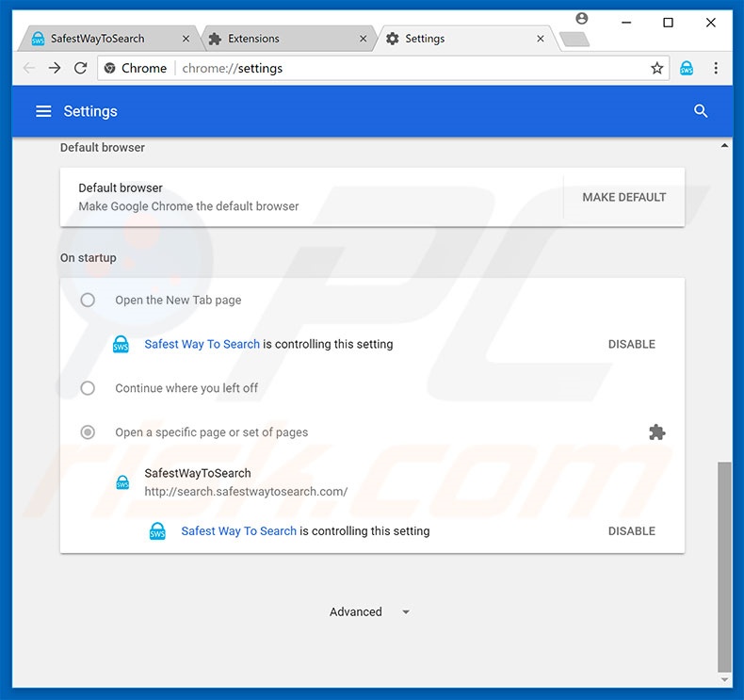
Task: Open a new tab
Action: 574,39
